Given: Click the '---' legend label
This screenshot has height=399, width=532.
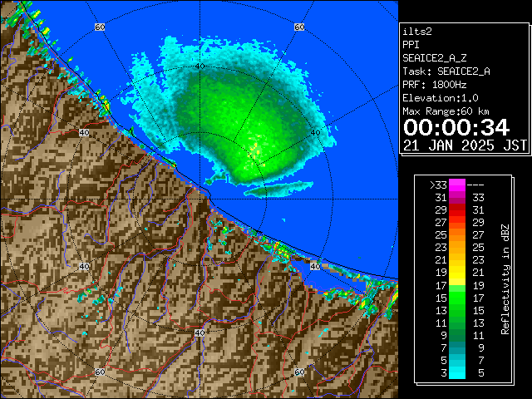Looking at the screenshot, I should tap(475, 185).
